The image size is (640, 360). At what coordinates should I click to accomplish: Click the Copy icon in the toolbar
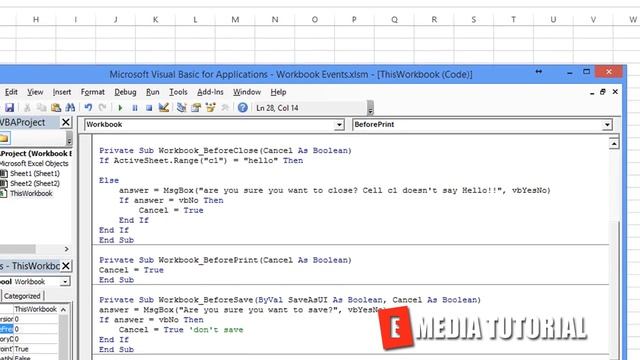tap(41, 108)
